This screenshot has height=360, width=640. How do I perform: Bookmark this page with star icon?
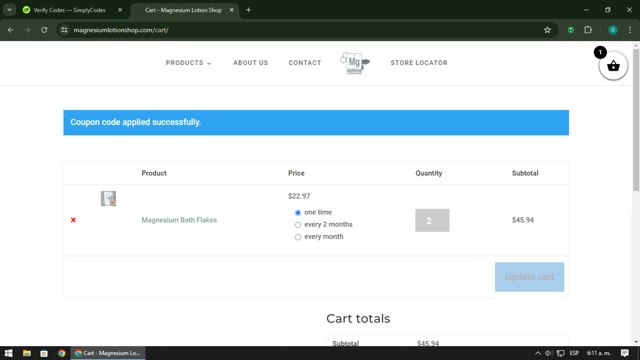[x=547, y=30]
